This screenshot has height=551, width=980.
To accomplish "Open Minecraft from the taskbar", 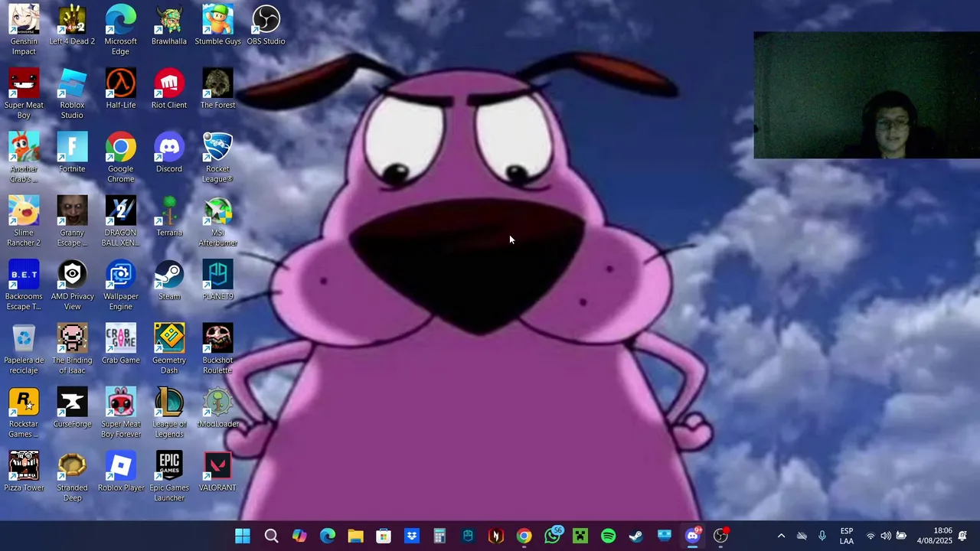I will pos(580,536).
